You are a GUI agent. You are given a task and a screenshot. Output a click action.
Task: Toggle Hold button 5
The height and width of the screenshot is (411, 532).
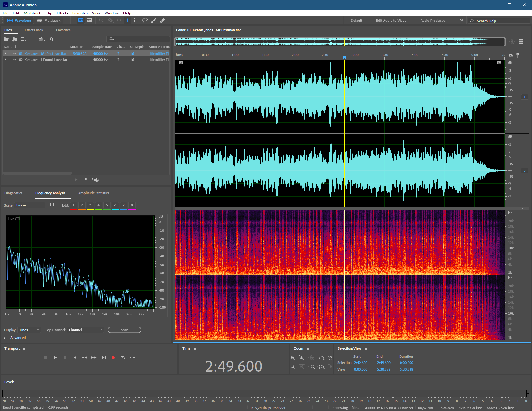click(107, 205)
